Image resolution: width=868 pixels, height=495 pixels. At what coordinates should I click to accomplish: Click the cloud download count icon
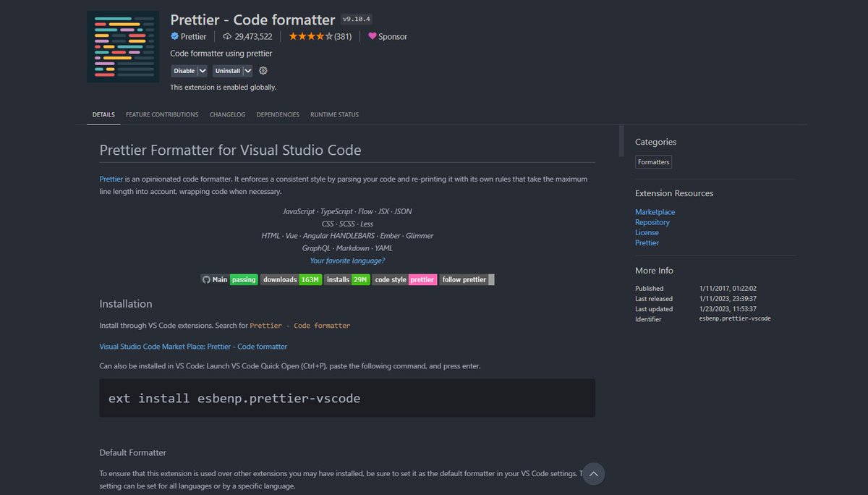(227, 36)
